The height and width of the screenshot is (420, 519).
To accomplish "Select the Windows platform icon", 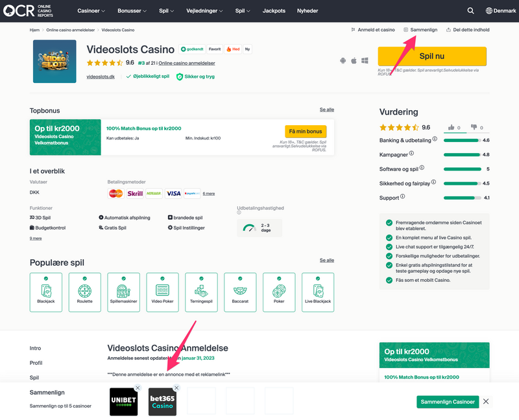I will point(364,60).
